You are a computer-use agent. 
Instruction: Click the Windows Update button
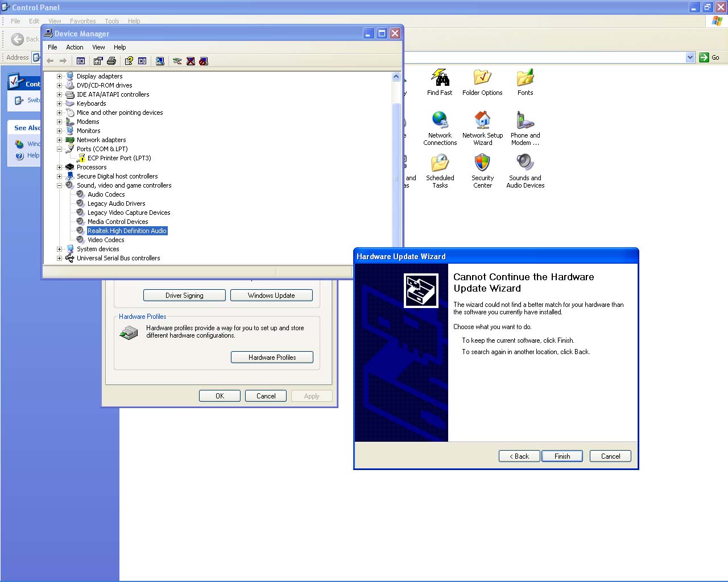point(271,296)
